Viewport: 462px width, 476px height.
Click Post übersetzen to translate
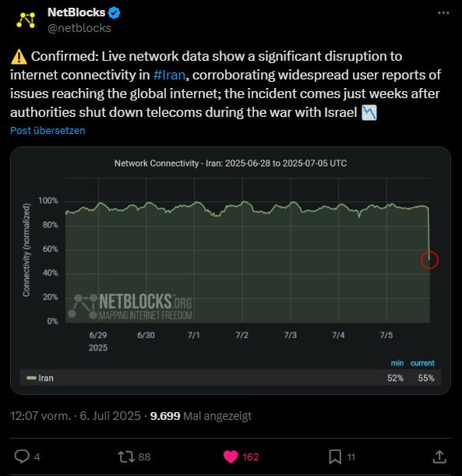pos(48,131)
